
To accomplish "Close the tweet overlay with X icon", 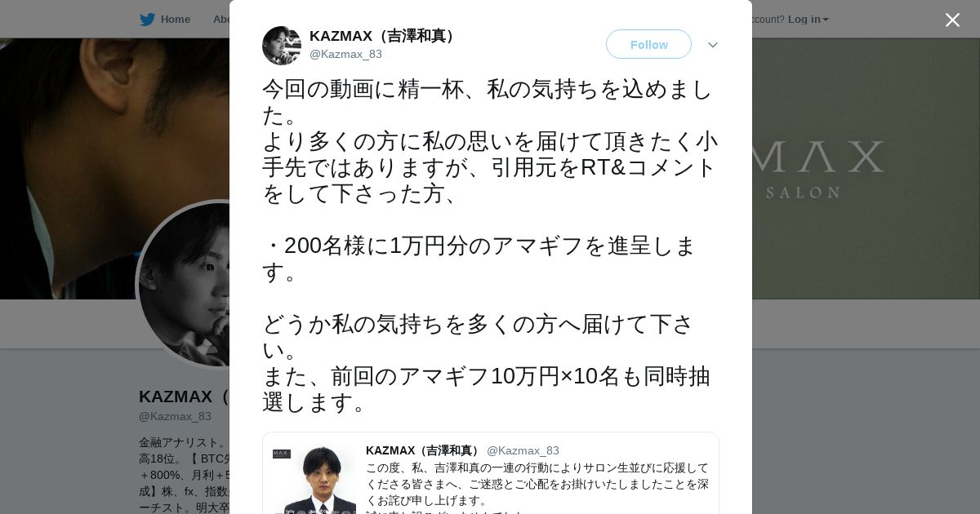I will tap(952, 20).
